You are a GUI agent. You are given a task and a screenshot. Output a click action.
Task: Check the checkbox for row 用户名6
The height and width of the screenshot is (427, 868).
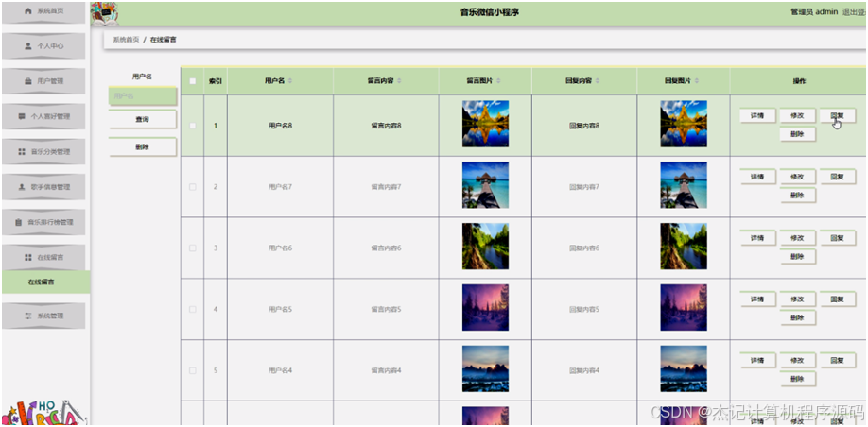[x=193, y=248]
